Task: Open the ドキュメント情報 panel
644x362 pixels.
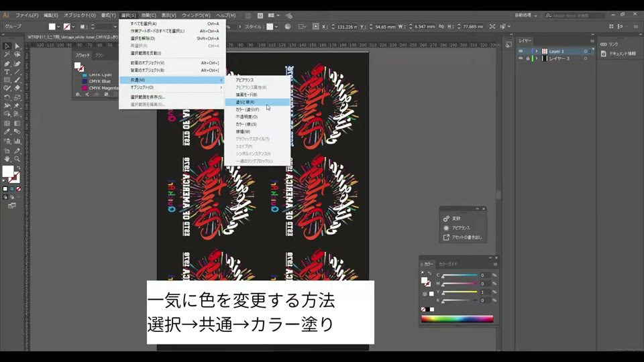Action: click(x=618, y=54)
